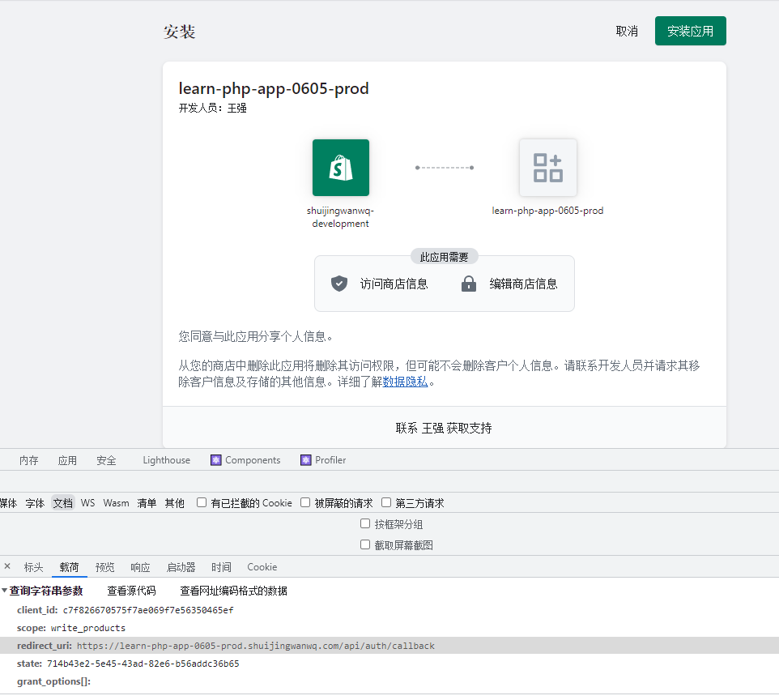Click the lock icon beside 编辑商店信息
The width and height of the screenshot is (779, 700).
point(468,284)
